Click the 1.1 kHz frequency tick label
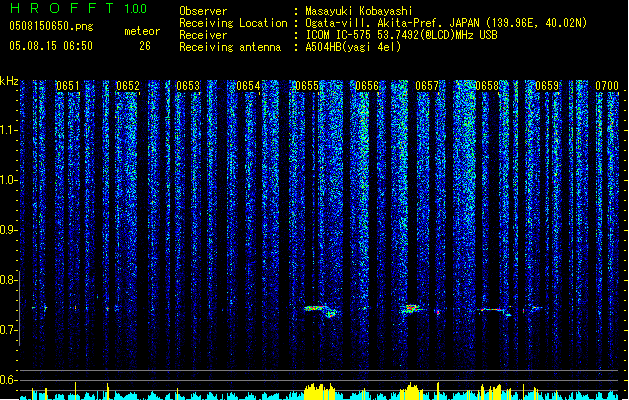This screenshot has width=629, height=400. 8,130
